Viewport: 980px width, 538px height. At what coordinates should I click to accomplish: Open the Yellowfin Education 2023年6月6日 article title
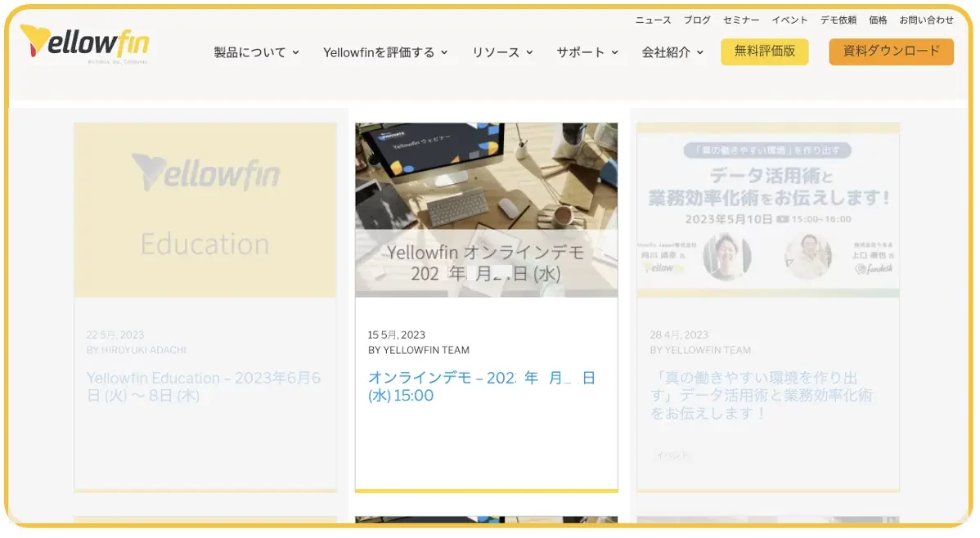[x=204, y=387]
